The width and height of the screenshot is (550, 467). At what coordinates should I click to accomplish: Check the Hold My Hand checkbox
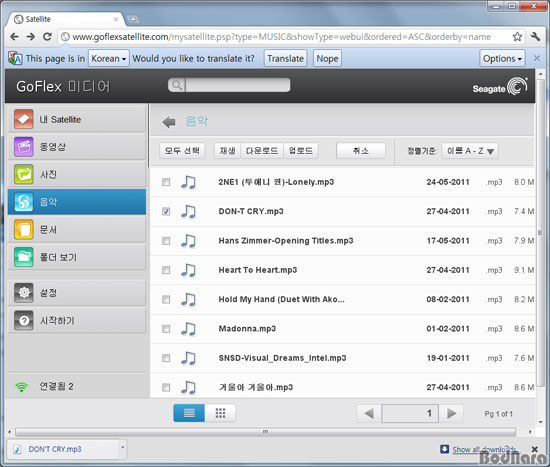tap(166, 299)
